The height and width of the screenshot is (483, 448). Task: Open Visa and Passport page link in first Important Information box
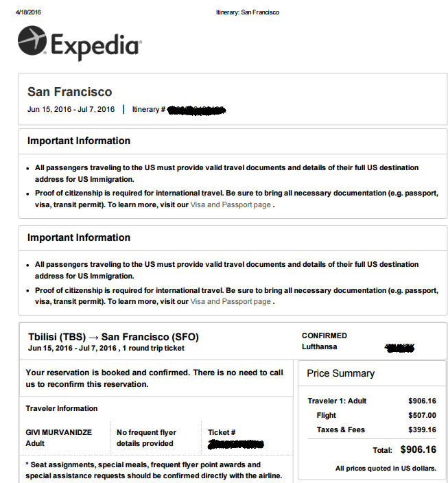[x=230, y=204]
